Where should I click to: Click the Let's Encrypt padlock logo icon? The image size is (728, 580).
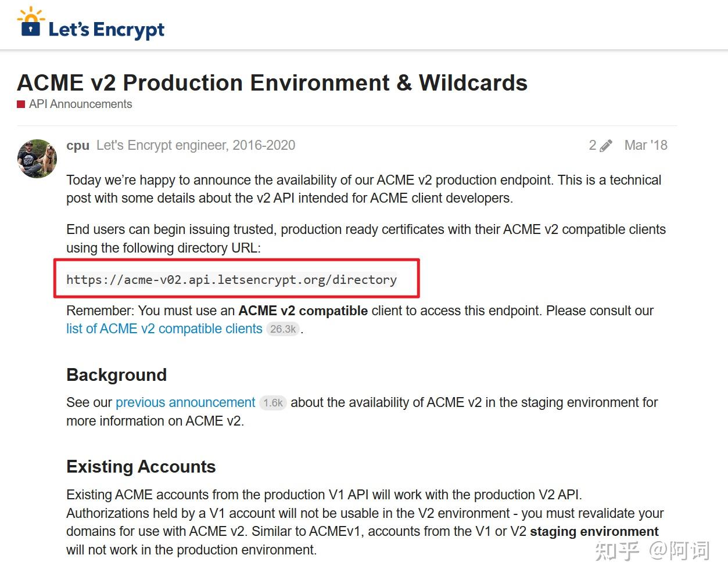[31, 23]
